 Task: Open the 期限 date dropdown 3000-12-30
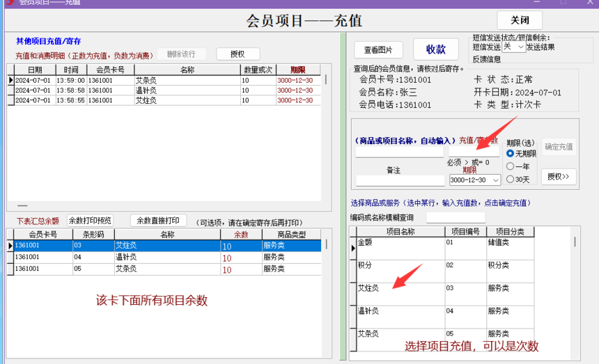tap(475, 180)
